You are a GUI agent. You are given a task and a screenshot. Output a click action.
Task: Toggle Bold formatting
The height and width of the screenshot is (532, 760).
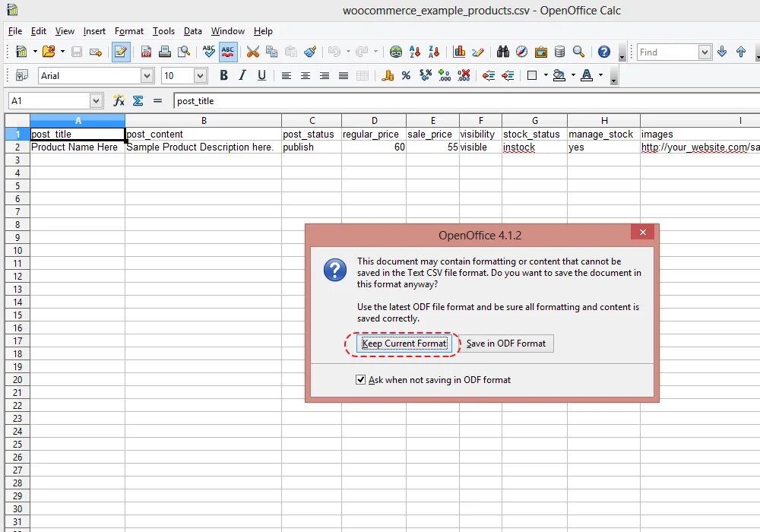point(223,75)
